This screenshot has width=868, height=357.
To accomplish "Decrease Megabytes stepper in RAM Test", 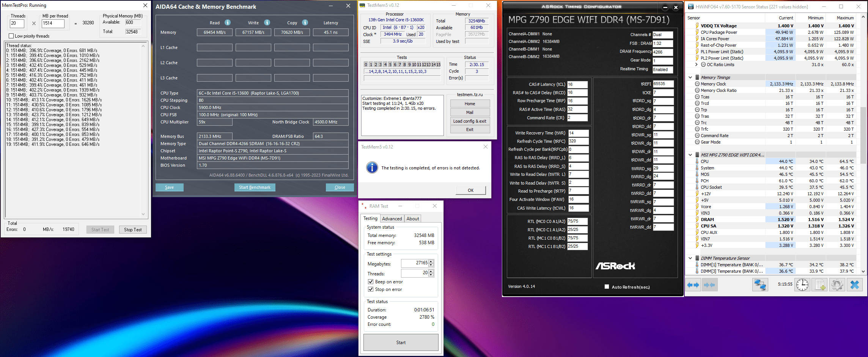I will pyautogui.click(x=431, y=265).
